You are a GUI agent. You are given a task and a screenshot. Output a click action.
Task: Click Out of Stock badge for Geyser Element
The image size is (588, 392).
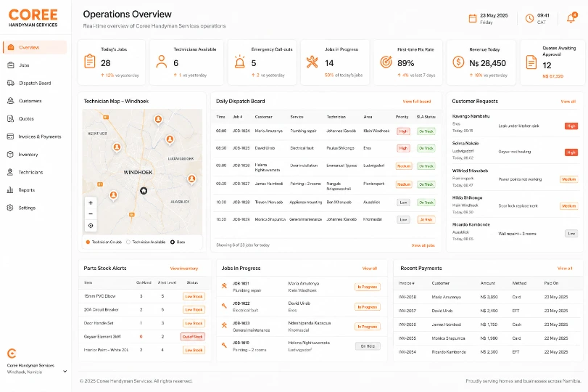193,337
